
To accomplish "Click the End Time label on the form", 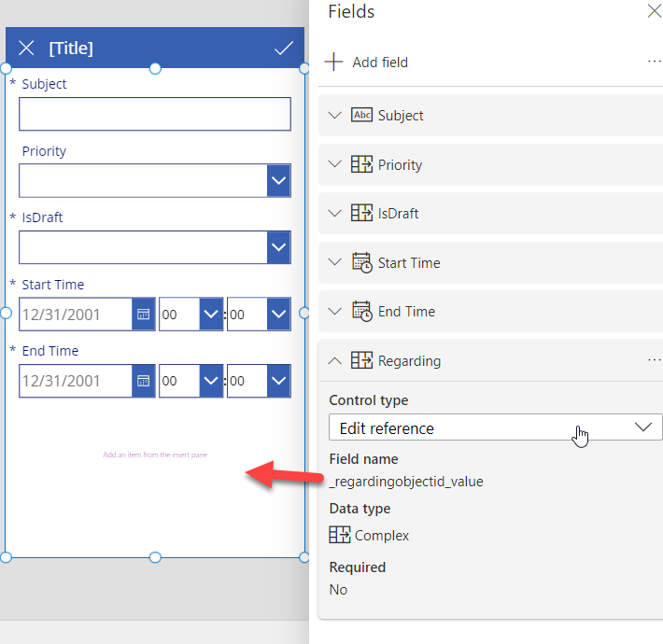I will [x=50, y=351].
